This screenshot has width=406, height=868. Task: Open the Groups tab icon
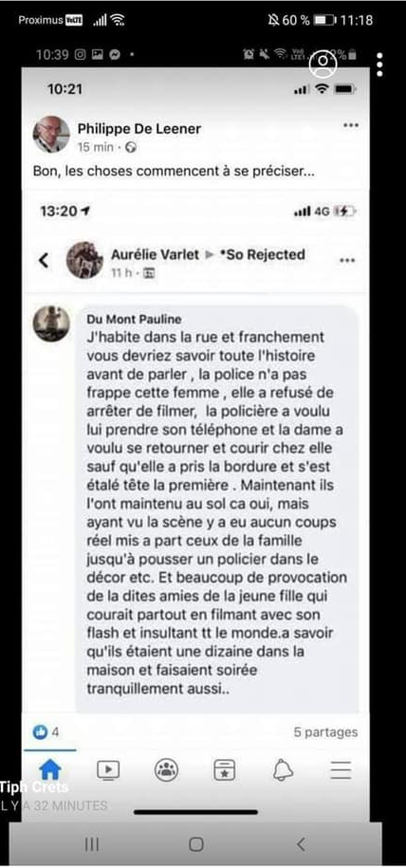coord(166,769)
